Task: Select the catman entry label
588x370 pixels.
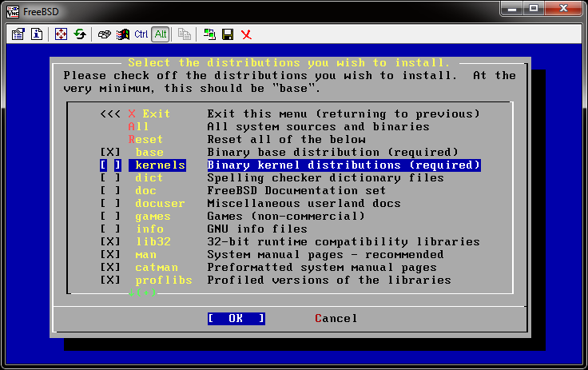Action: [x=157, y=267]
